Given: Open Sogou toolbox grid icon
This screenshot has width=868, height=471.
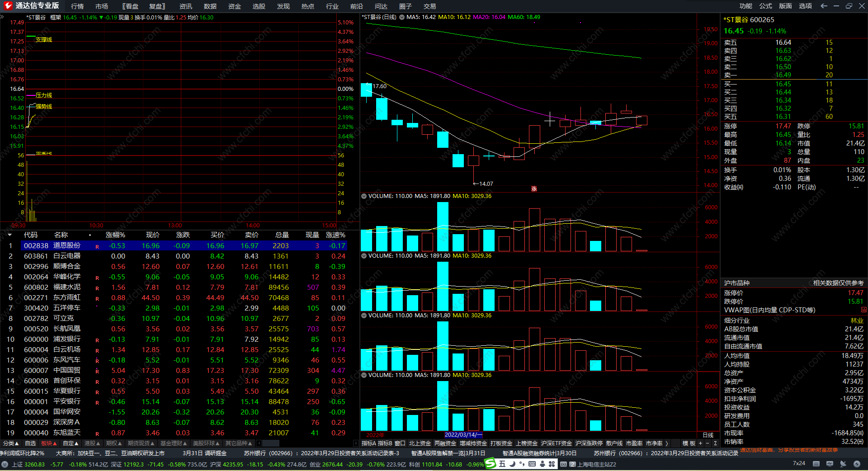Looking at the screenshot, I should [x=552, y=464].
